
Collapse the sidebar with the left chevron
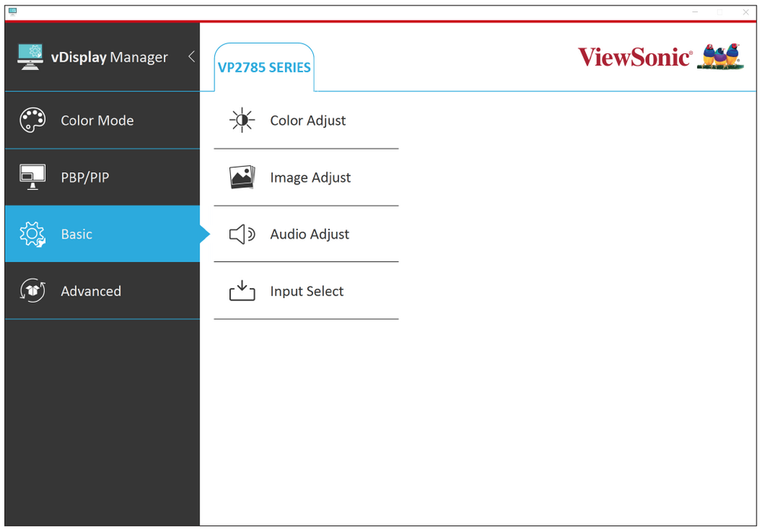[191, 57]
